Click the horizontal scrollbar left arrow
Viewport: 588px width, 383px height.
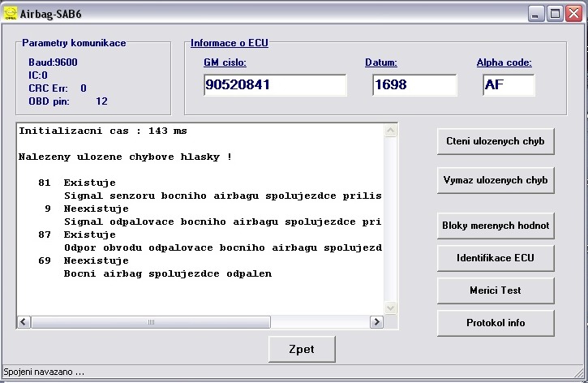(24, 322)
